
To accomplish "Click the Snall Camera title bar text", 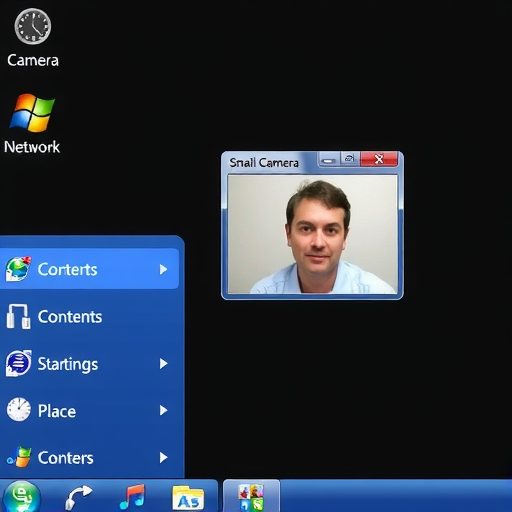I will tap(264, 163).
